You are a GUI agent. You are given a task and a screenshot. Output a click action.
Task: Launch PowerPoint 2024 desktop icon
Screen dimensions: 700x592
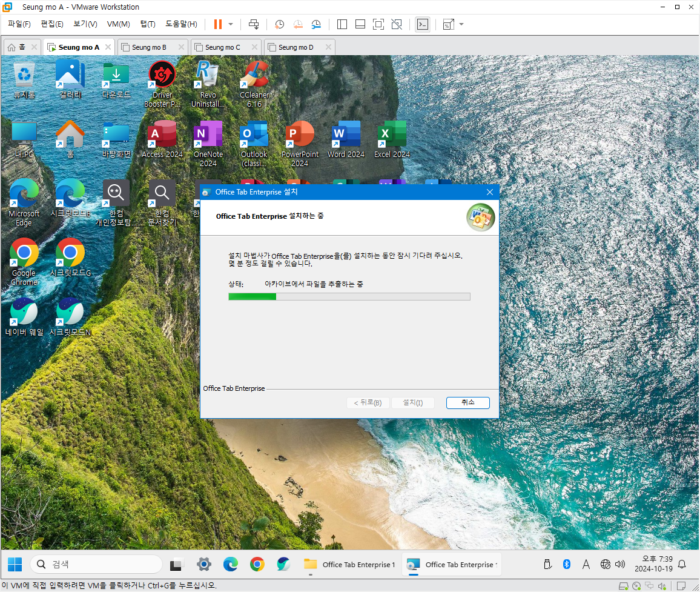pos(300,144)
